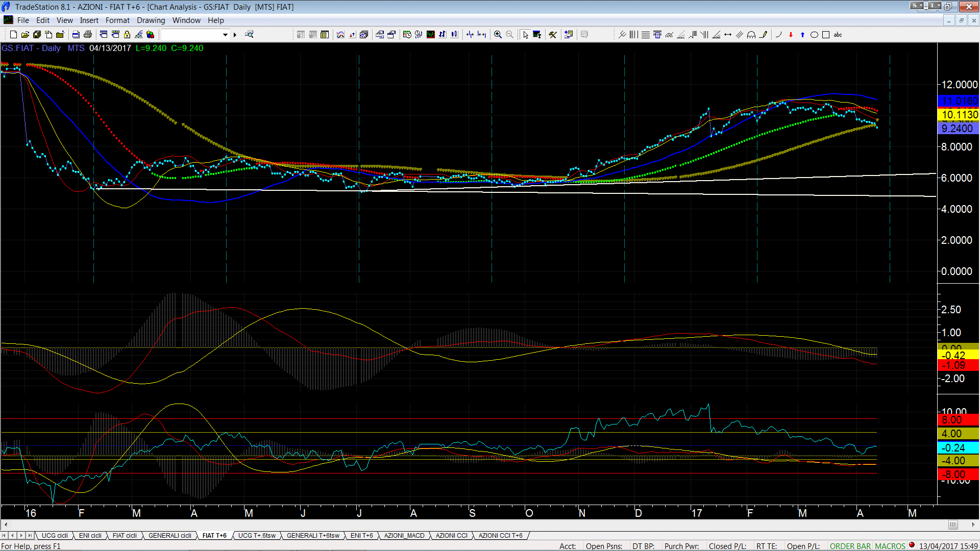Click the red -1.09 indicator value label
This screenshot has height=551, width=980.
coord(959,365)
